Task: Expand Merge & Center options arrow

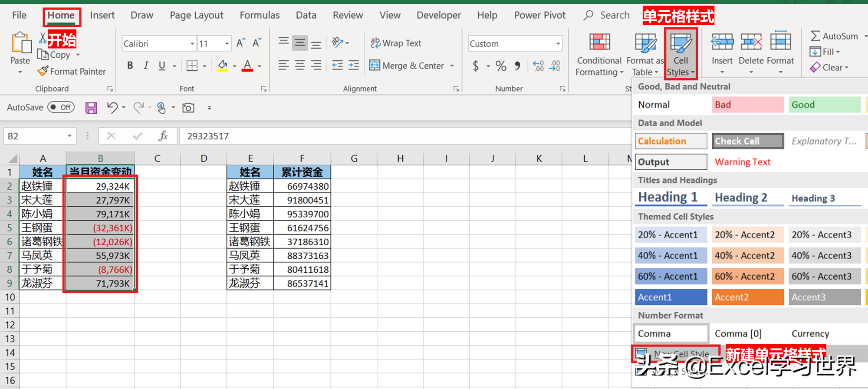Action: click(452, 66)
